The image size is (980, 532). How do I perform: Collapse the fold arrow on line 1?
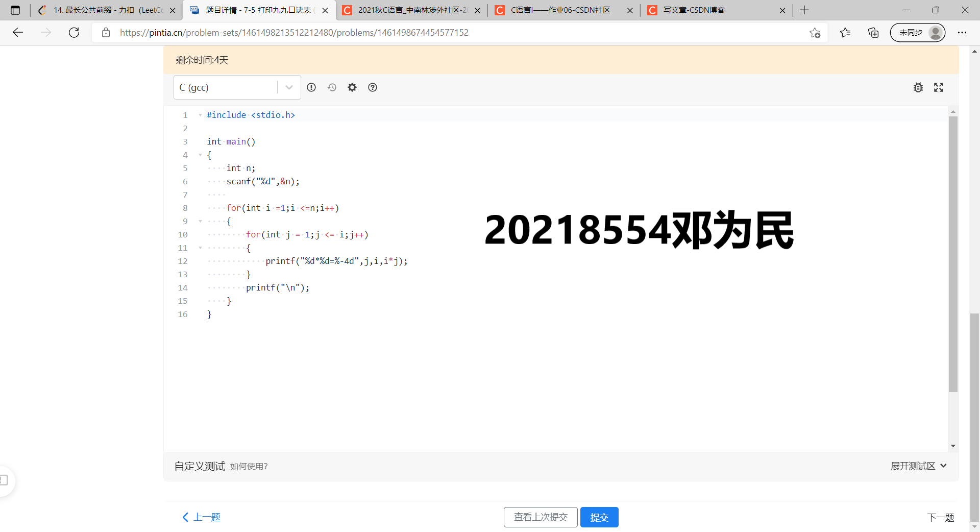(200, 115)
